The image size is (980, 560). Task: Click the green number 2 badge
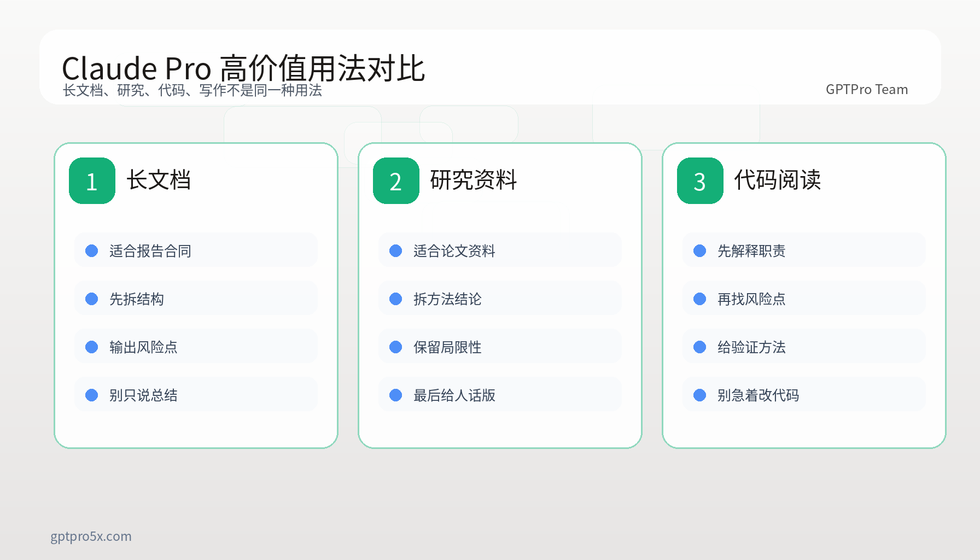396,181
